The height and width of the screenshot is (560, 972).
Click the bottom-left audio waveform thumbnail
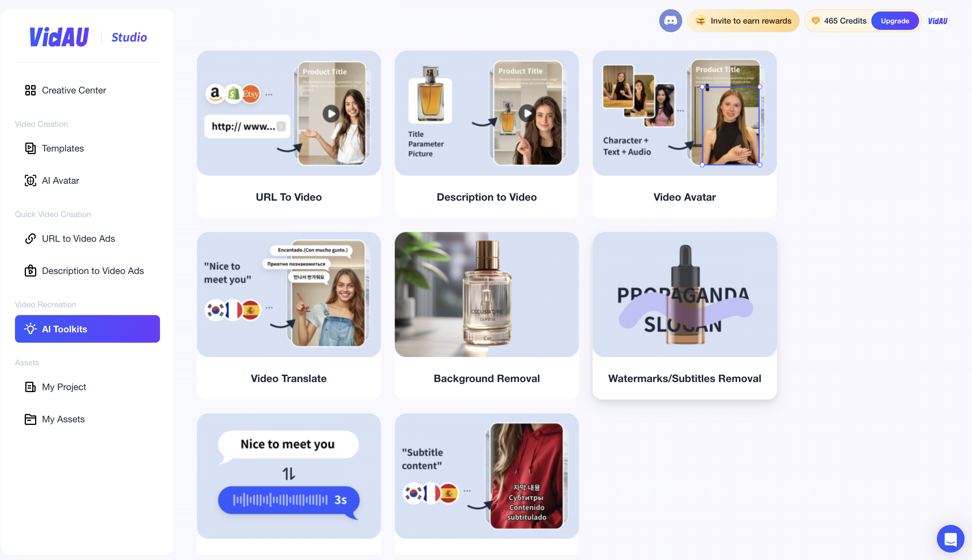pos(288,476)
